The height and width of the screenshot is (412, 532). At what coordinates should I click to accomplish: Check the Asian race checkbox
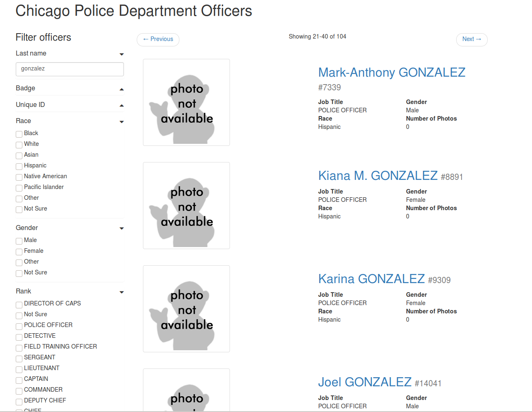19,156
